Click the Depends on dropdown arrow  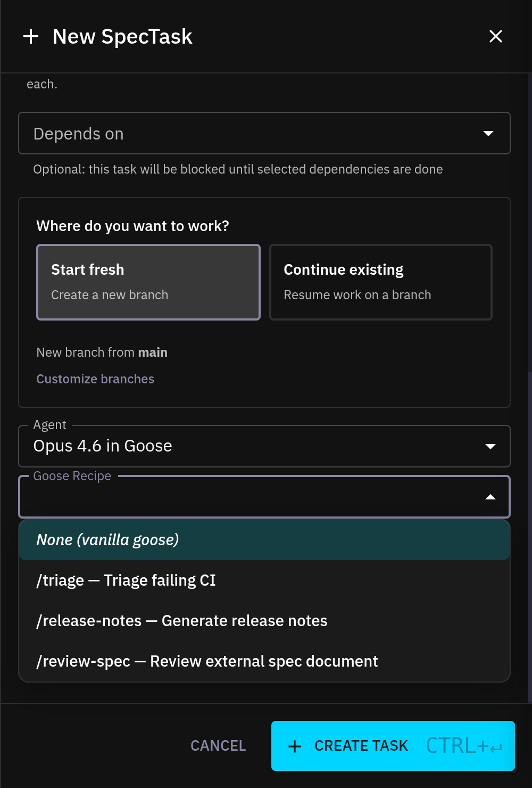[x=488, y=133]
